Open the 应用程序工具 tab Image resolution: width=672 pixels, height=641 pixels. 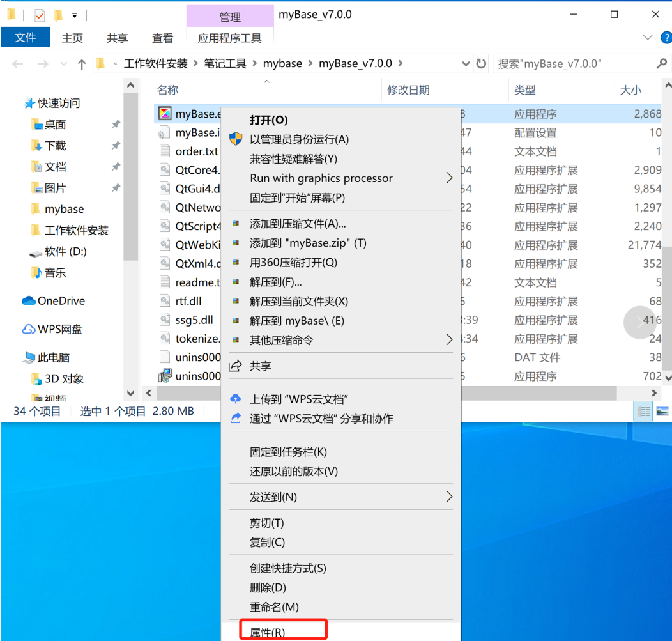(230, 38)
